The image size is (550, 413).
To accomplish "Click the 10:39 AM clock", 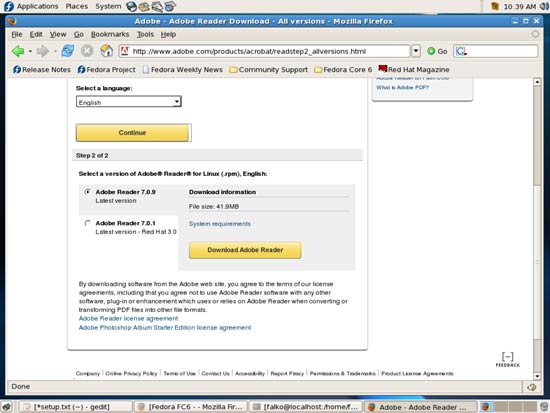I will click(519, 6).
